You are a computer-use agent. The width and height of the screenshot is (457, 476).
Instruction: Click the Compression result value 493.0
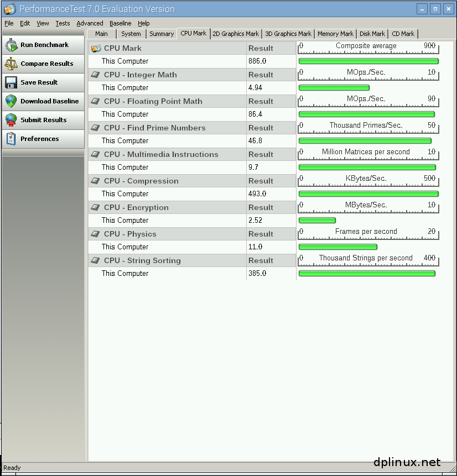(x=257, y=193)
